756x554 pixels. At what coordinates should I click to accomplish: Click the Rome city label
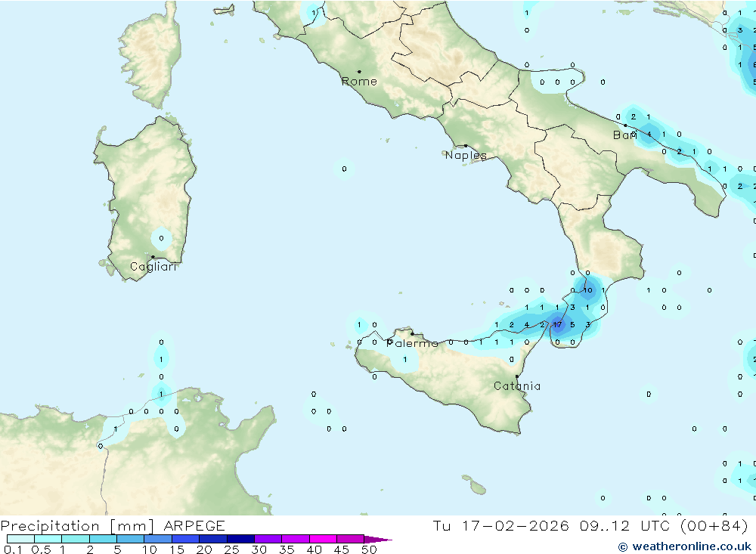(x=359, y=82)
